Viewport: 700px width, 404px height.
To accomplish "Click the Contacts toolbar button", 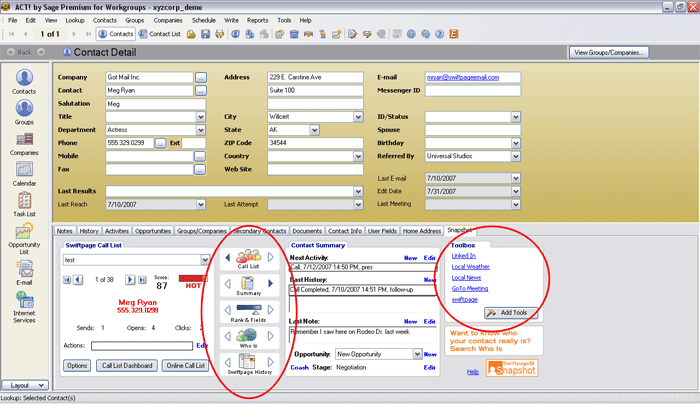I will [116, 34].
